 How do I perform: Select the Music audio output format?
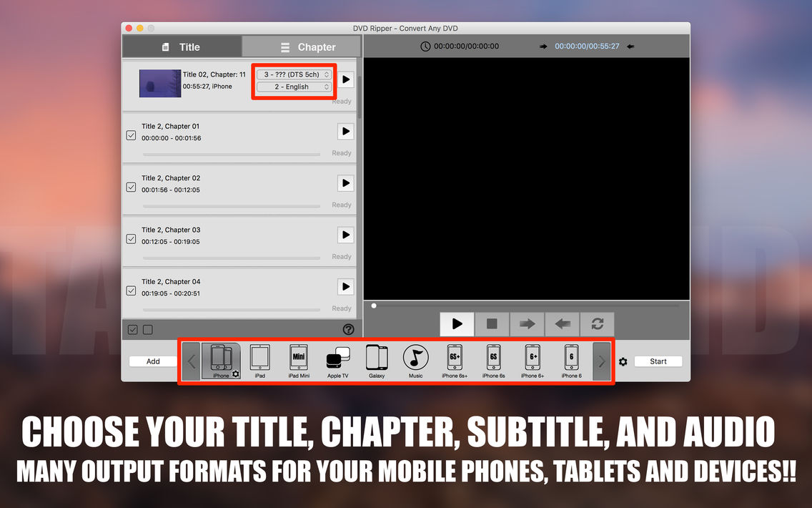point(416,361)
